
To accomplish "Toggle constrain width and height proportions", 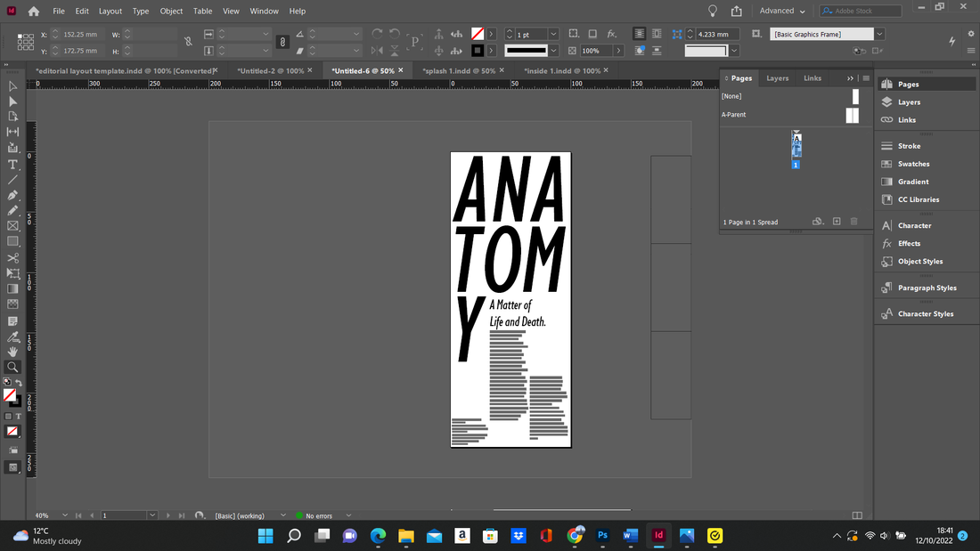I will 188,42.
